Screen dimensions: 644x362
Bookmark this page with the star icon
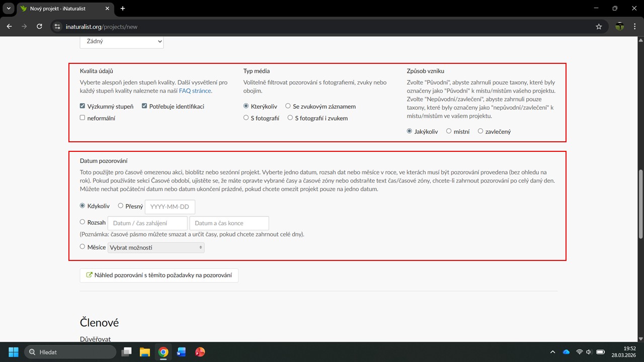(599, 27)
